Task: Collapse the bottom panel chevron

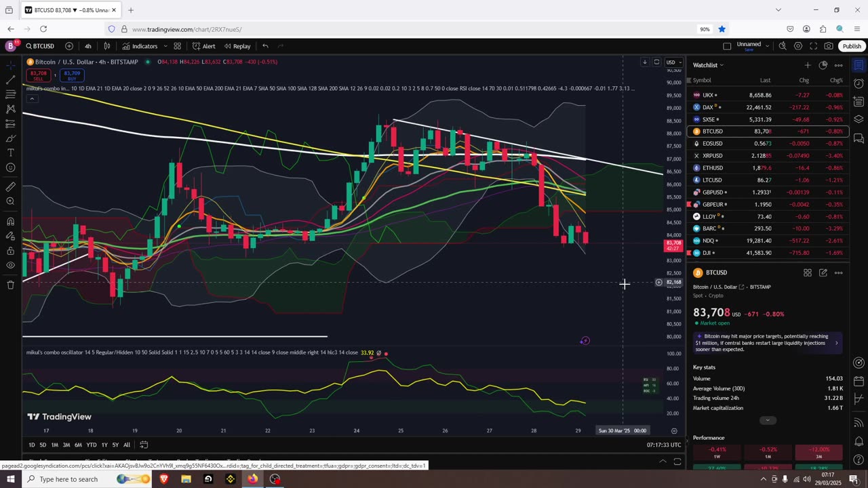Action: tap(663, 462)
